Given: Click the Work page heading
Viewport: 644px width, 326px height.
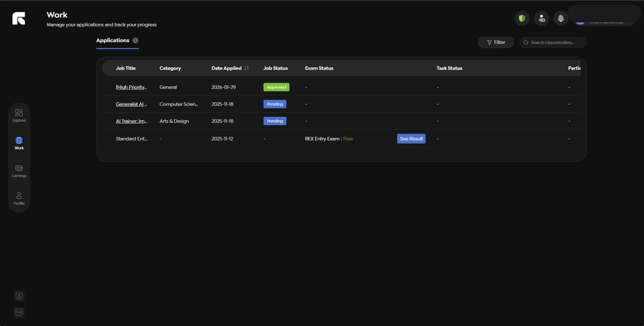Looking at the screenshot, I should (57, 15).
